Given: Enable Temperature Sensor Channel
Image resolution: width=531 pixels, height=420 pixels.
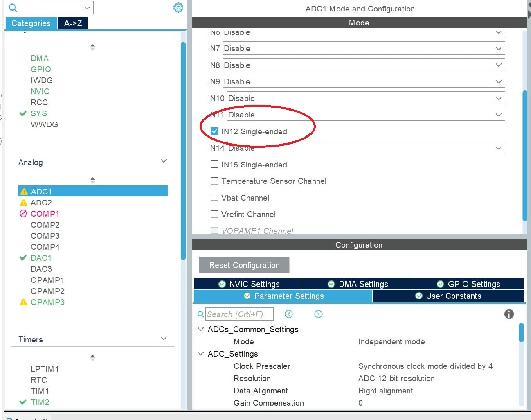Looking at the screenshot, I should click(214, 181).
